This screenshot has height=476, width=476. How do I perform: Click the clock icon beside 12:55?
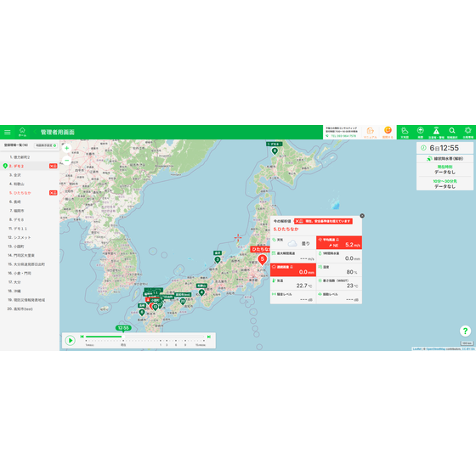pyautogui.click(x=423, y=148)
